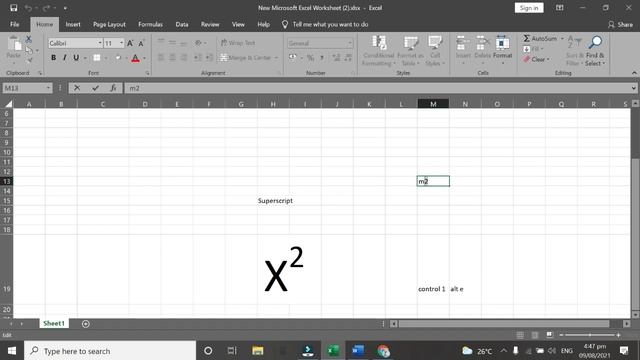Add a new sheet
The height and width of the screenshot is (360, 640).
pos(86,324)
